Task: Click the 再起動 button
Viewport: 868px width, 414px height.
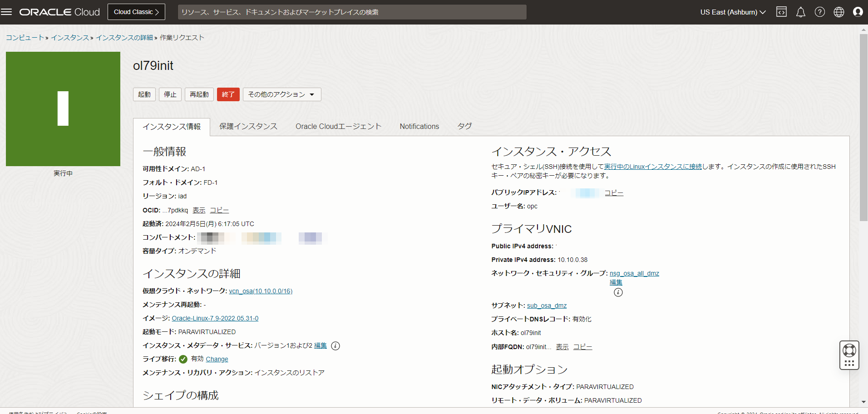Action: tap(199, 94)
